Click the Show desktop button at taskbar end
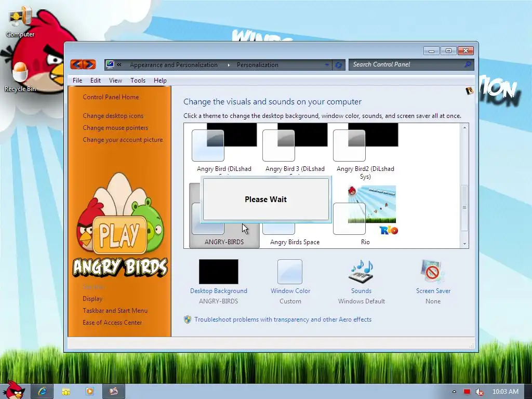 tap(528, 392)
